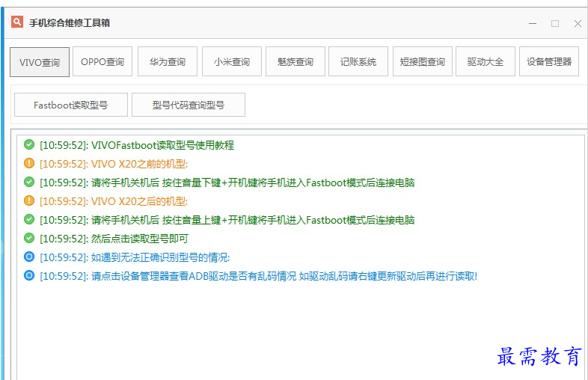This screenshot has width=588, height=380.
Task: Click the red magnifier app icon in title bar
Action: (x=17, y=22)
